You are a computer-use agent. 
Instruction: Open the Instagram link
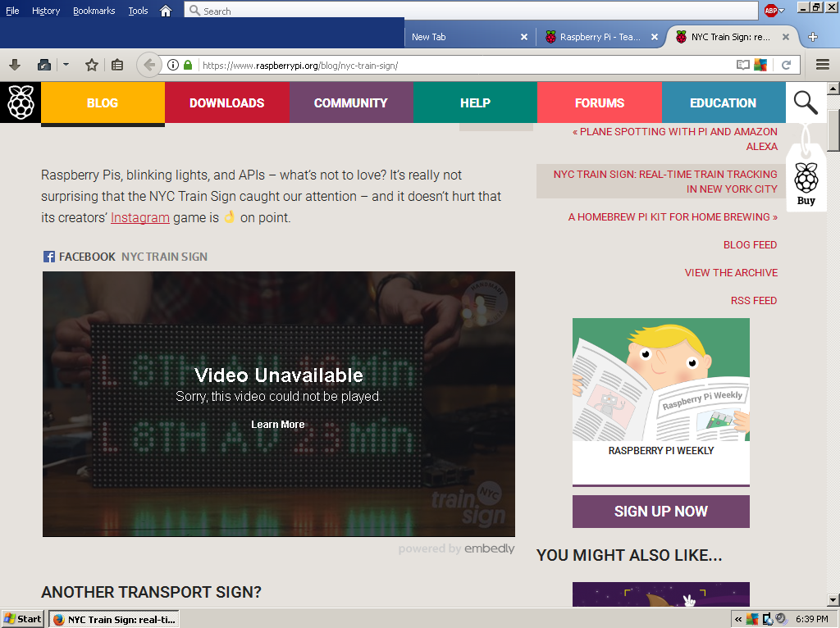(x=139, y=218)
